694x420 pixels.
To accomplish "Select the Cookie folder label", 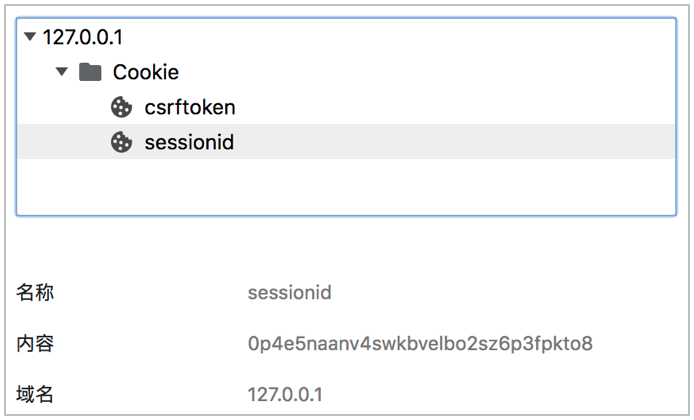I will pos(145,72).
